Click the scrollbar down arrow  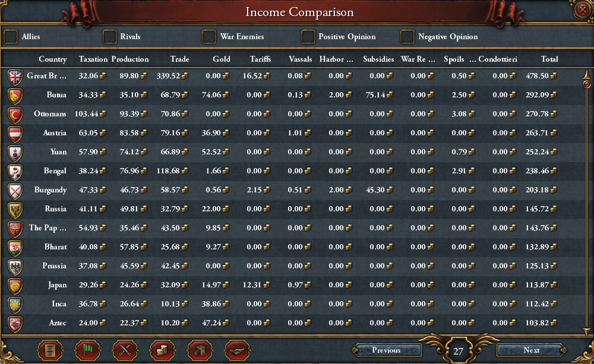(587, 332)
